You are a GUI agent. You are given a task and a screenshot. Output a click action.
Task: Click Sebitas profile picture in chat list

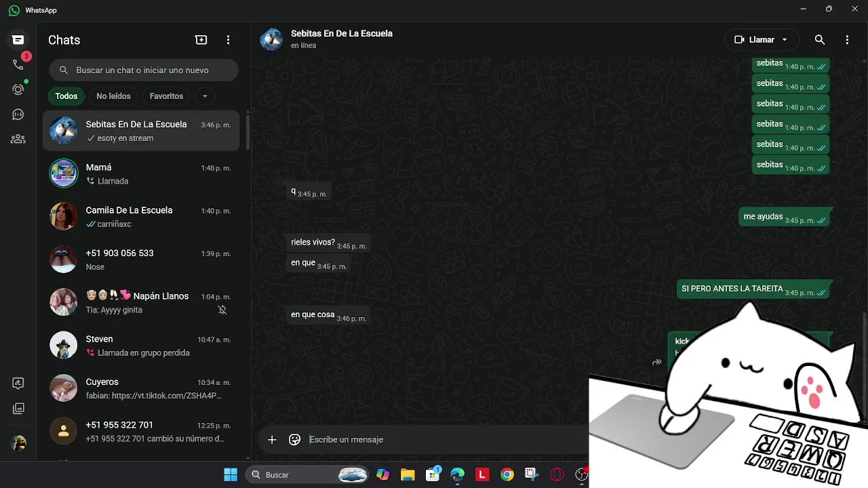coord(64,131)
